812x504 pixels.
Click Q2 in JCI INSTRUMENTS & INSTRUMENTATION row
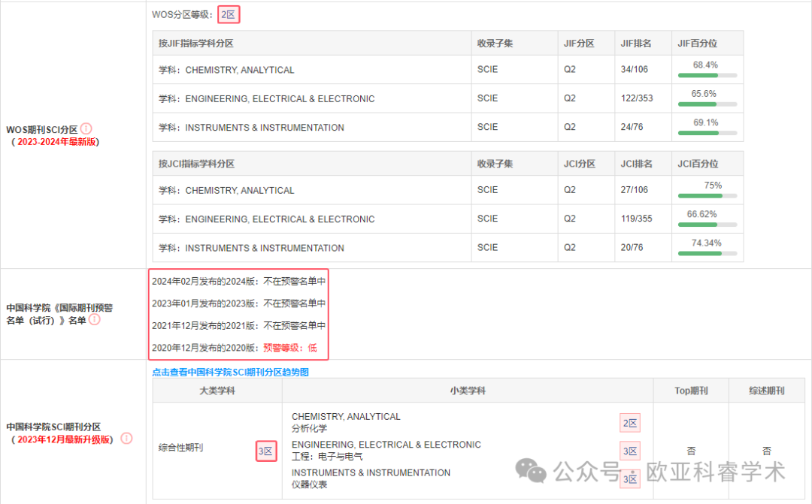tap(570, 247)
